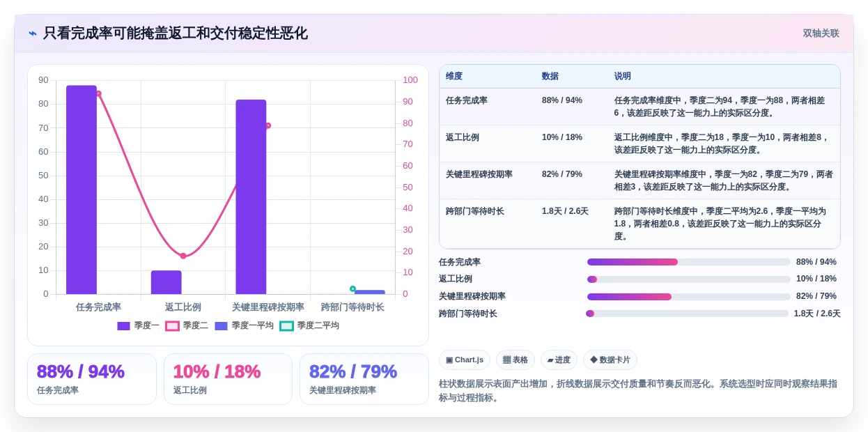The image size is (868, 432).
Task: Click the 返工比例 x-axis label
Action: tap(183, 307)
